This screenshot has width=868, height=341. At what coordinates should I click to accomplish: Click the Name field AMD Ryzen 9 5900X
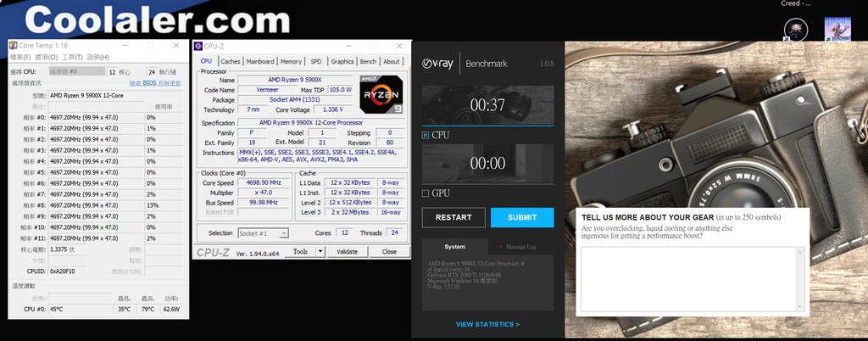[294, 80]
